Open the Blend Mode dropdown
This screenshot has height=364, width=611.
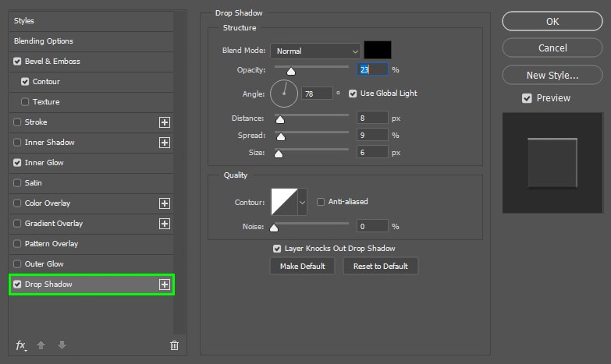[x=315, y=51]
